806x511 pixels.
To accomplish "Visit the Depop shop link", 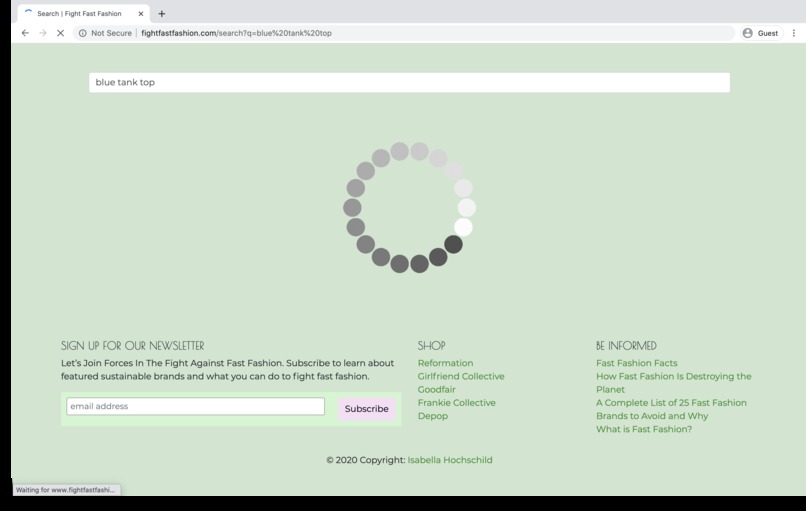I will click(x=432, y=416).
